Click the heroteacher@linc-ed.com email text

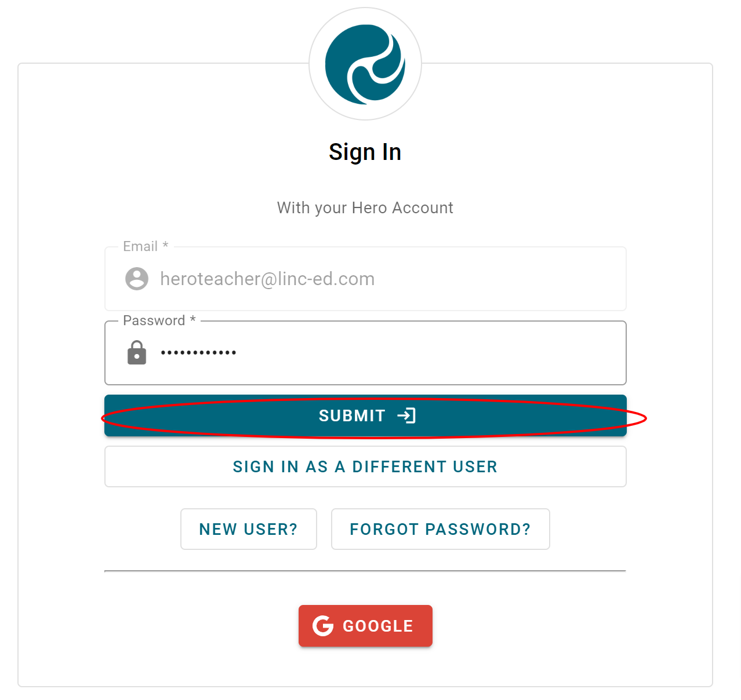(267, 279)
